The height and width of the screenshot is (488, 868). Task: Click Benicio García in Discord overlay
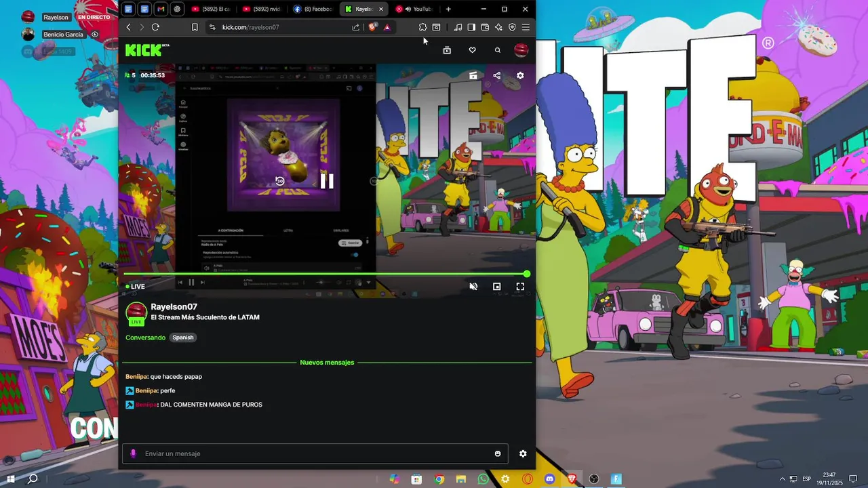pos(62,34)
